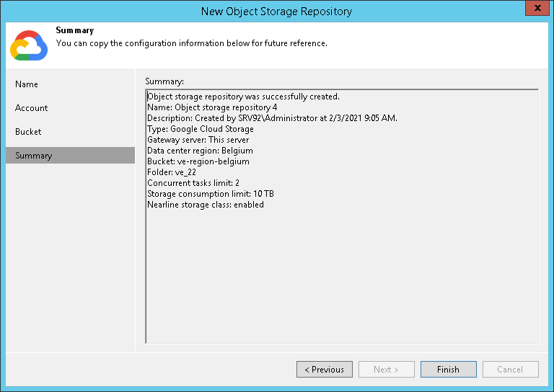The height and width of the screenshot is (392, 554).
Task: Click the 'Bucket: ve-region-belgium' summary line
Action: (x=198, y=161)
